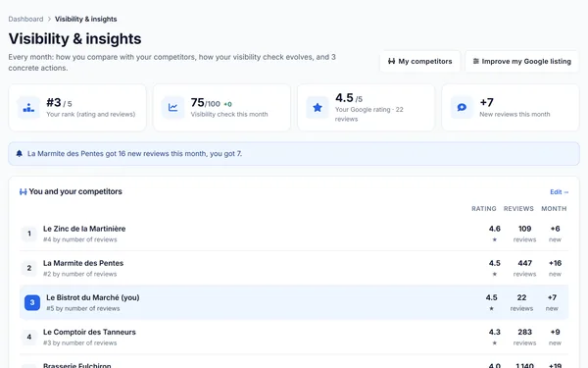Image resolution: width=588 pixels, height=368 pixels.
Task: Click rank badge 1 for Le Zinc
Action: click(29, 234)
